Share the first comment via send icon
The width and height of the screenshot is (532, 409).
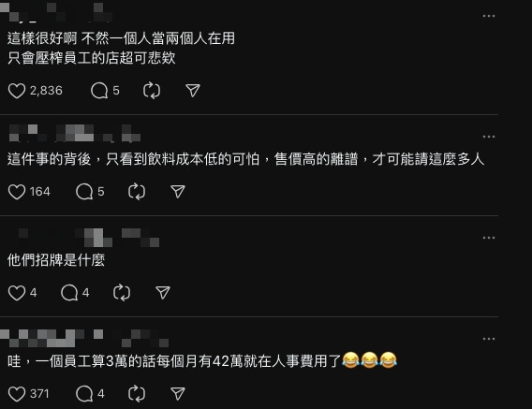point(193,91)
